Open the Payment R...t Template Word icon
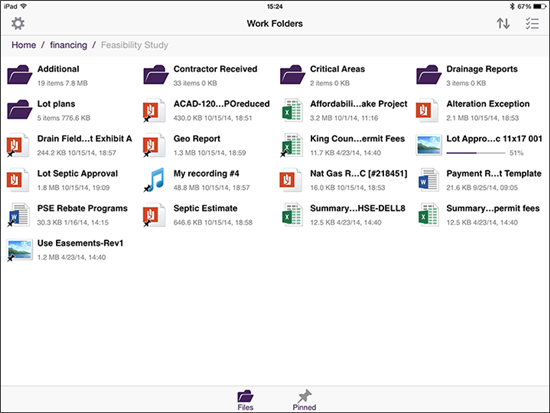This screenshot has height=413, width=550. (428, 180)
